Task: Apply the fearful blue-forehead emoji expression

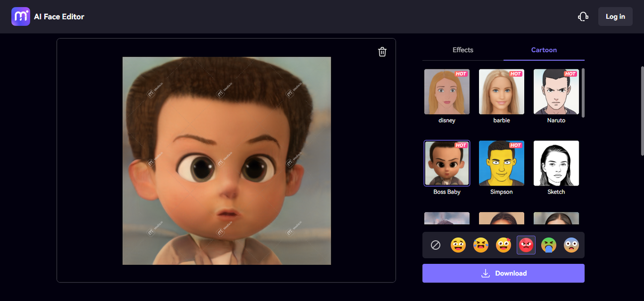Action: pos(572,245)
